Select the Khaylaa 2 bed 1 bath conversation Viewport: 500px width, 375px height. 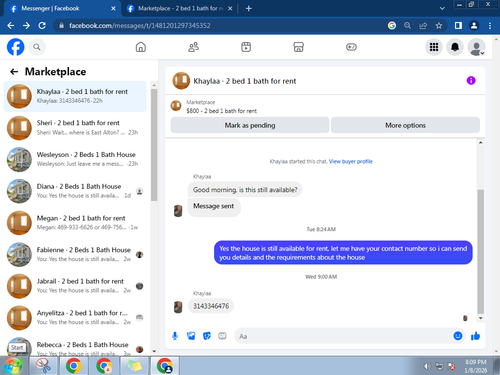click(75, 96)
